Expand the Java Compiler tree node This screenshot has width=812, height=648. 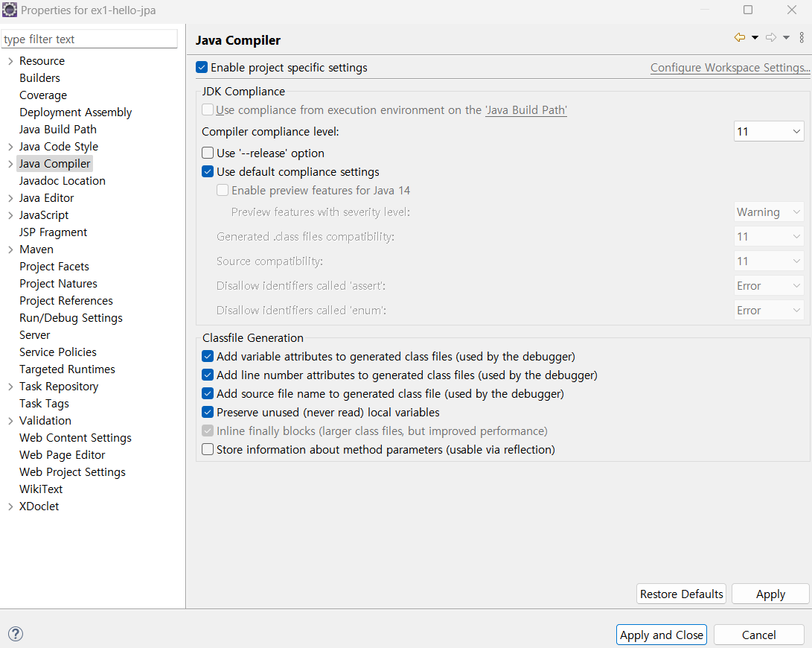(10, 164)
